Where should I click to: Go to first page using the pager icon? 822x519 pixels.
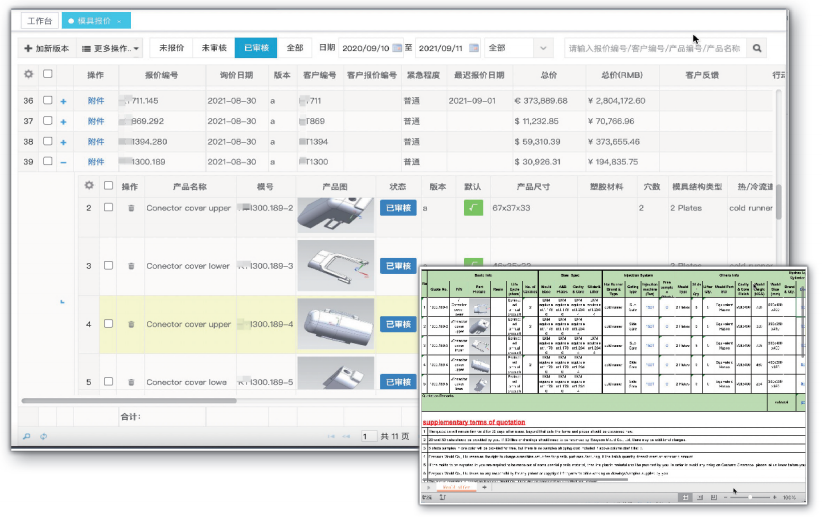[331, 436]
